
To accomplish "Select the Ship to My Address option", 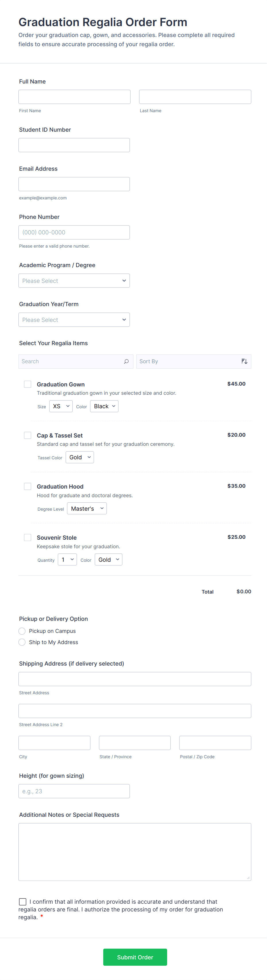I will tap(22, 642).
